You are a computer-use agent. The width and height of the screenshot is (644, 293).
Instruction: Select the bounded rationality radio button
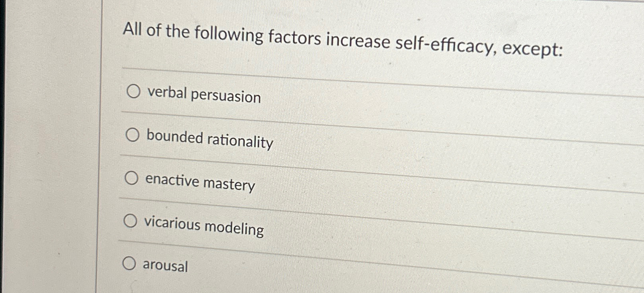pyautogui.click(x=132, y=136)
